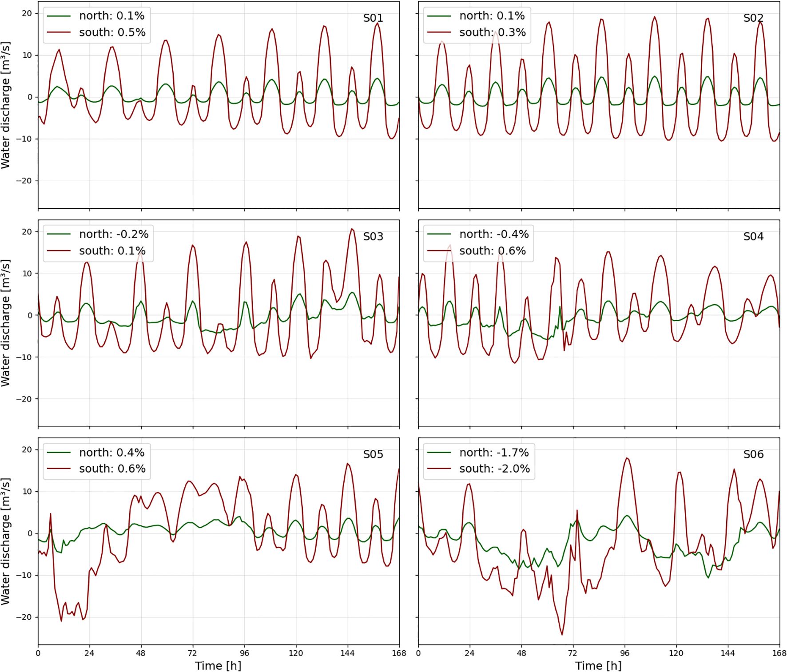The height and width of the screenshot is (672, 787).
Task: Click the −10 y-axis tick of S05 panel
Action: (x=24, y=575)
